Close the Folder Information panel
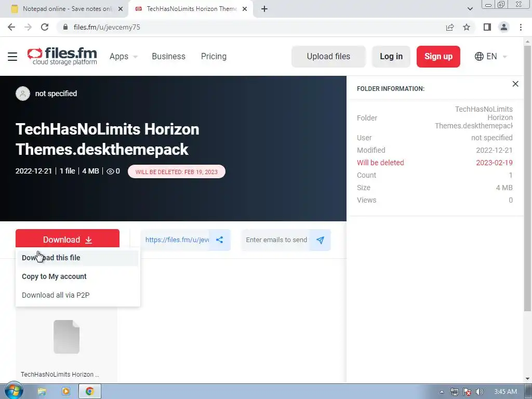This screenshot has width=532, height=399. (x=515, y=84)
